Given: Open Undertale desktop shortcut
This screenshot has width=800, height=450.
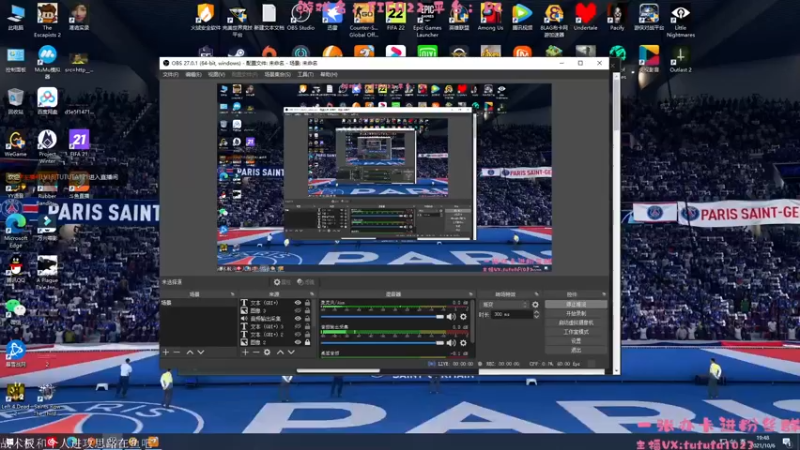Looking at the screenshot, I should [x=585, y=18].
